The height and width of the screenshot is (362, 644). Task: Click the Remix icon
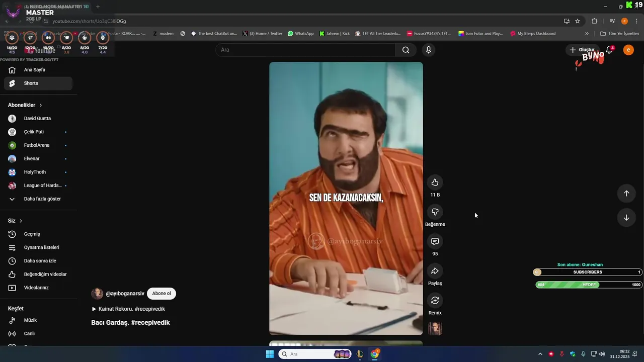click(x=435, y=300)
